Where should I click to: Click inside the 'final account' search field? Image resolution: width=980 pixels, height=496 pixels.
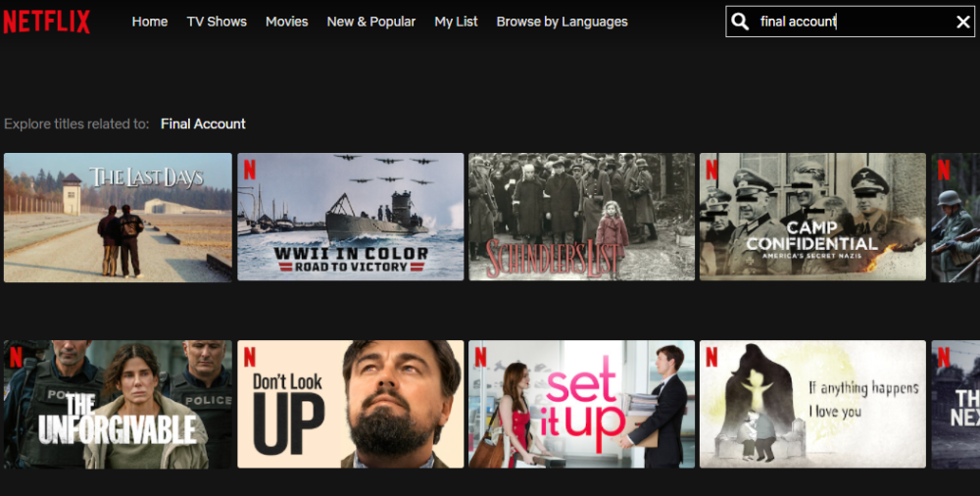pos(843,22)
